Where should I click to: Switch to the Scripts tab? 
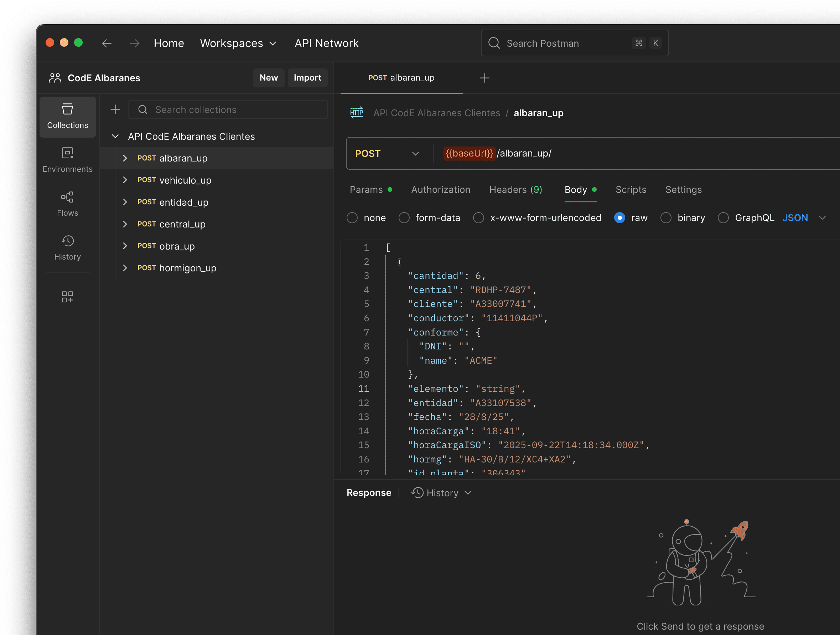pyautogui.click(x=631, y=190)
